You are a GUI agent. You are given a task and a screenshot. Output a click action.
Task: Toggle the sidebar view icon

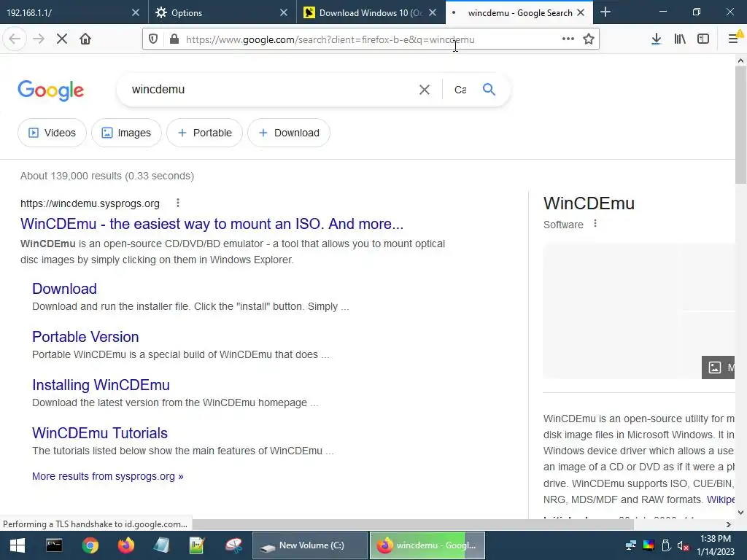click(x=703, y=39)
